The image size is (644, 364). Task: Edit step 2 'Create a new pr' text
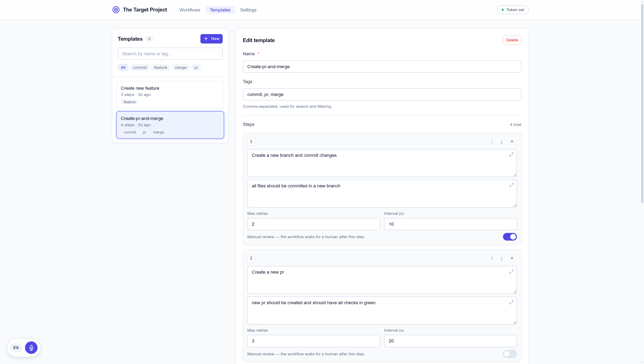tap(382, 280)
